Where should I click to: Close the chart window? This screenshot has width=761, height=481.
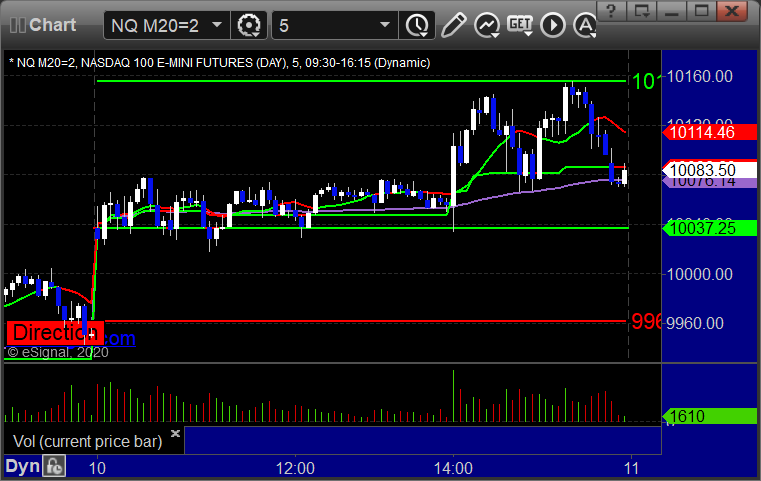(732, 11)
